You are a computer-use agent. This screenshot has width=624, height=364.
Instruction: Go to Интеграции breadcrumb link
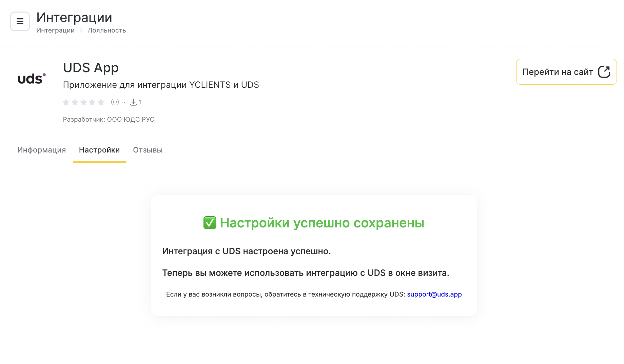(x=55, y=30)
